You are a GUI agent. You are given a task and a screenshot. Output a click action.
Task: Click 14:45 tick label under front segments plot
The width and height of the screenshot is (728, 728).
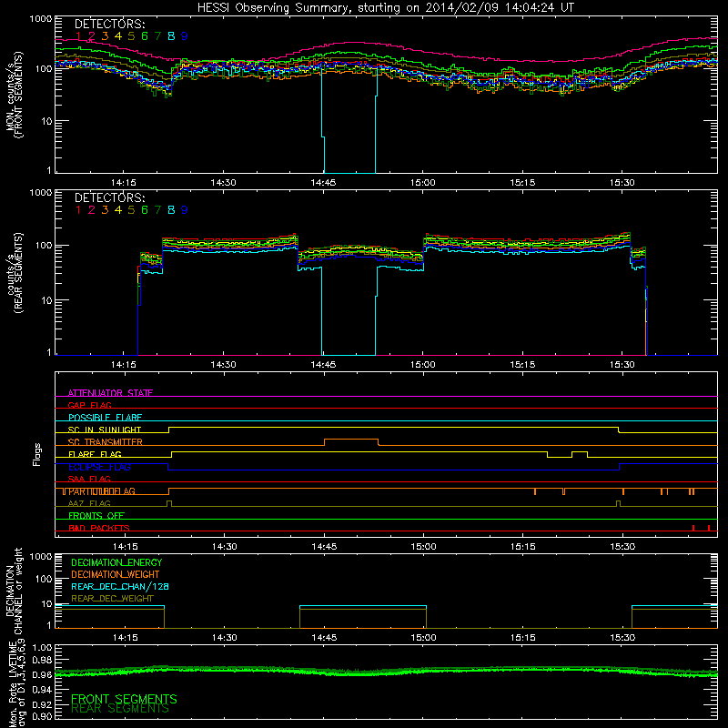click(x=323, y=183)
